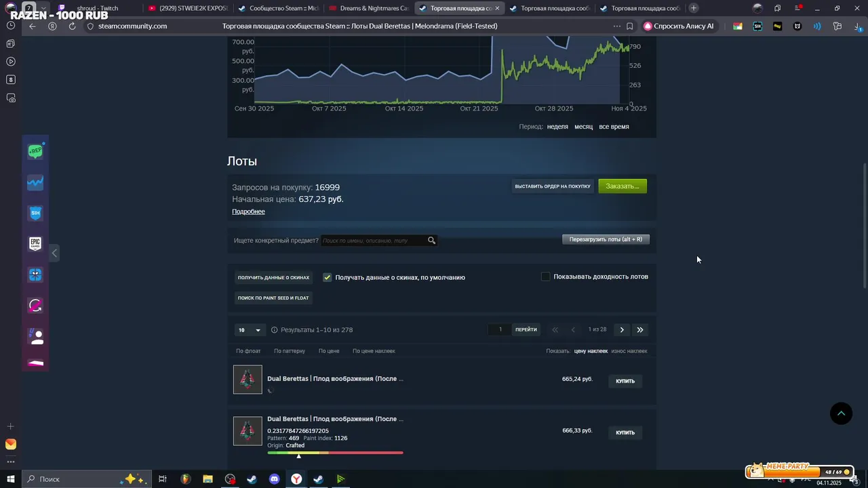Switch to the Сообщество Steam tab

coord(279,8)
